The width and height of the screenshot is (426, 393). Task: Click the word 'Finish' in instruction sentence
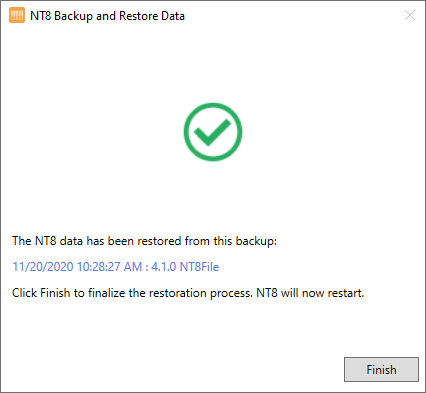pyautogui.click(x=55, y=293)
